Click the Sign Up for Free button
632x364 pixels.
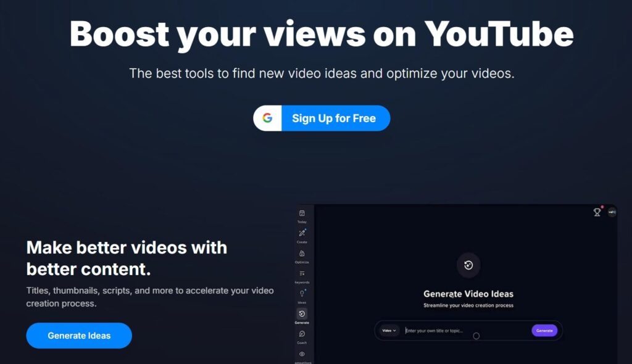click(322, 118)
